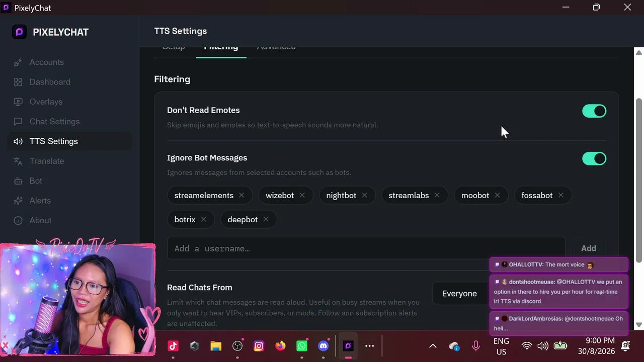Remove streamlabs from ignored accounts
Image resolution: width=644 pixels, height=362 pixels.
click(437, 195)
